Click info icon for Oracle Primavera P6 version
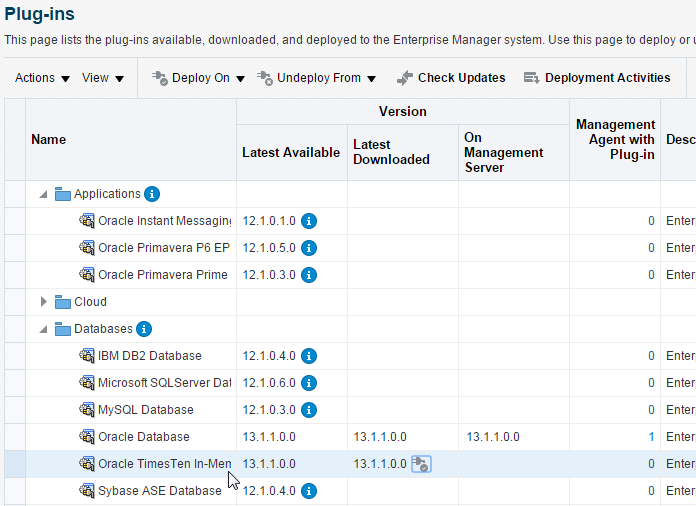The height and width of the screenshot is (506, 696). click(309, 248)
